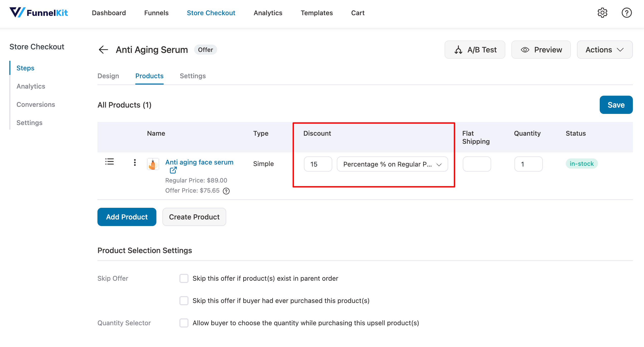Open help via question mark icon

coord(627,13)
